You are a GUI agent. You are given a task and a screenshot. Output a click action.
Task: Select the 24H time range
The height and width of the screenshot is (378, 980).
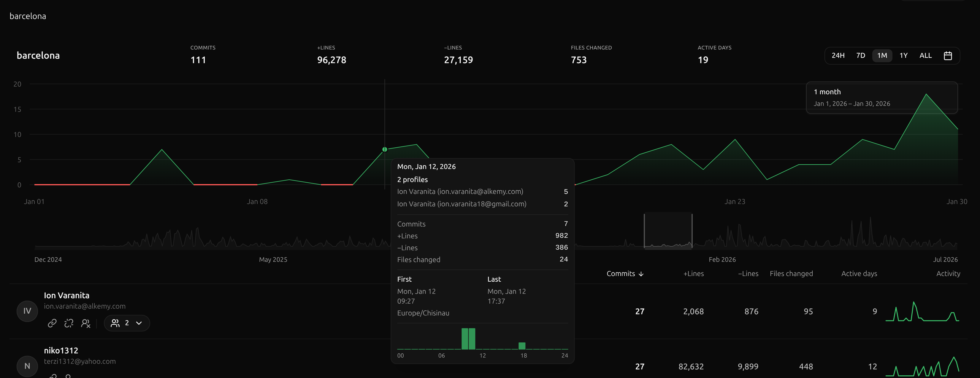pos(838,55)
